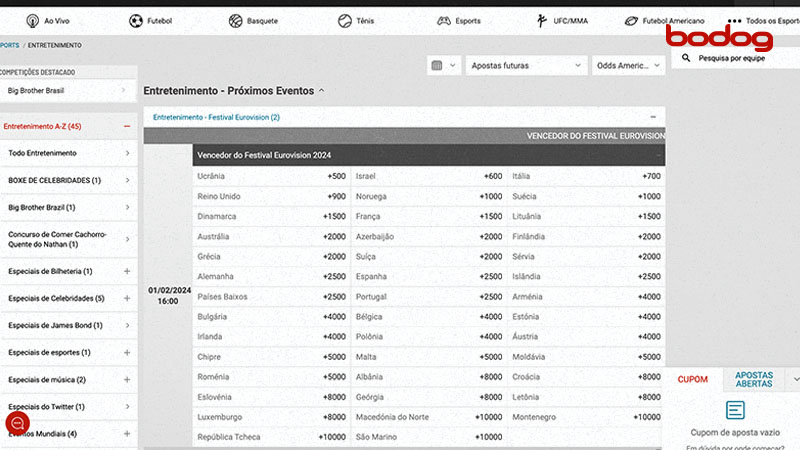Screen dimensions: 800x450
Task: Bet on Ucrânia at +500
Action: pyautogui.click(x=271, y=176)
